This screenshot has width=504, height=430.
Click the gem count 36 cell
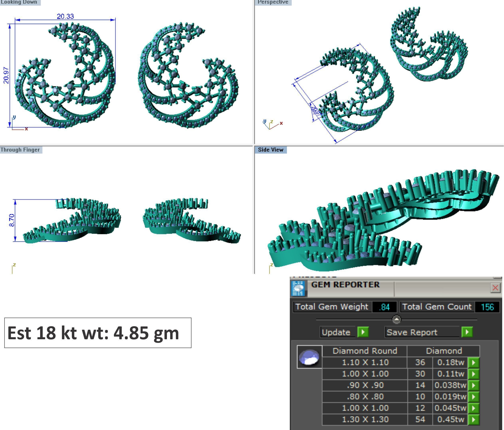pyautogui.click(x=420, y=363)
